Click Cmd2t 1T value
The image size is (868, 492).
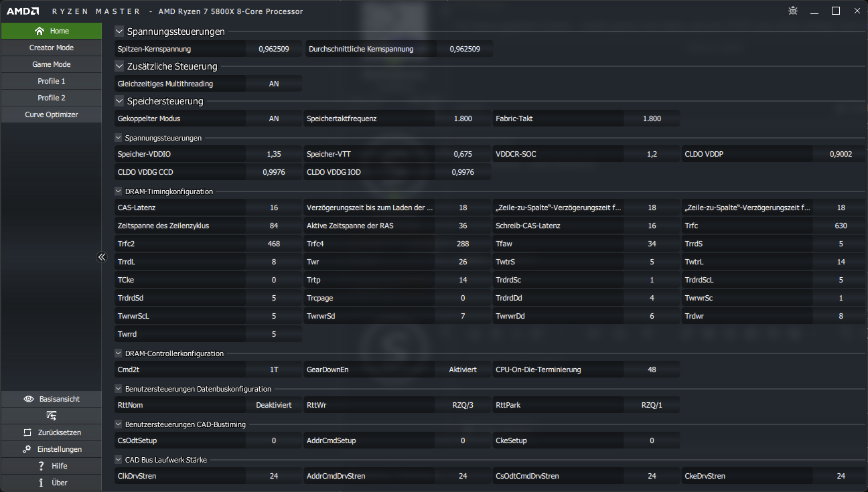274,370
